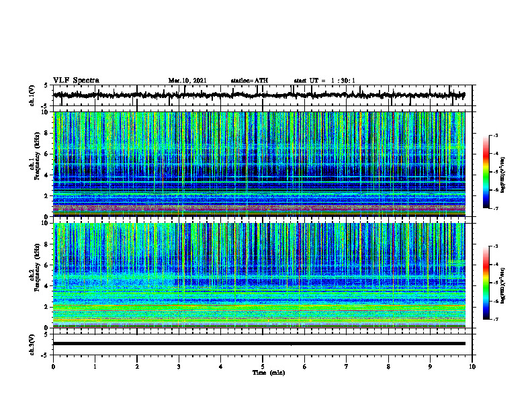Click time axis tick label "0"

point(53,367)
